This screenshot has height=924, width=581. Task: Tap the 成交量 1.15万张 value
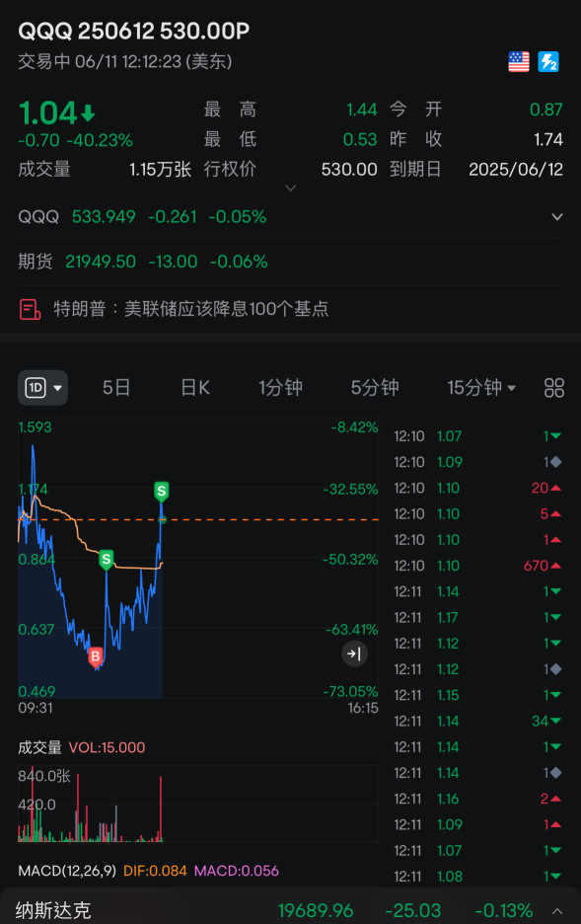[160, 170]
